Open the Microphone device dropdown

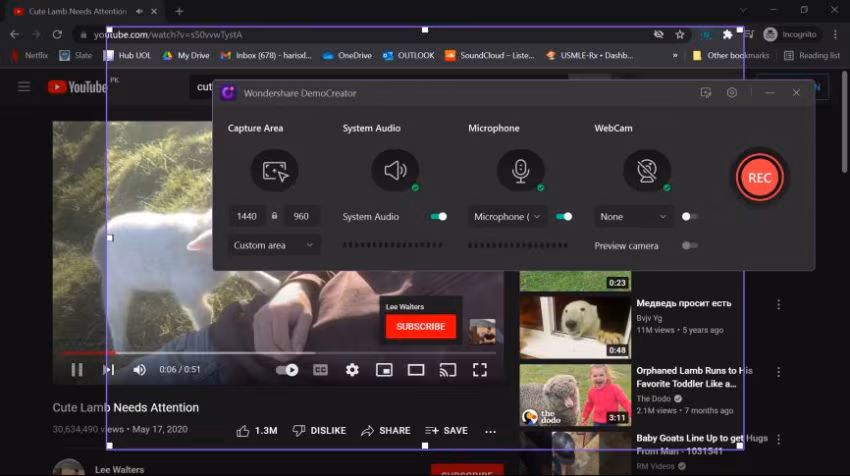click(507, 216)
